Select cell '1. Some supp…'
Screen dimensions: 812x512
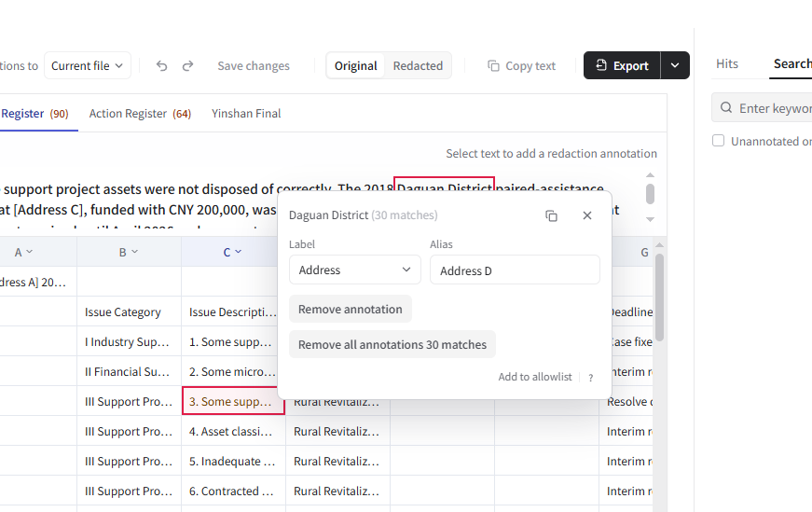[x=230, y=341]
